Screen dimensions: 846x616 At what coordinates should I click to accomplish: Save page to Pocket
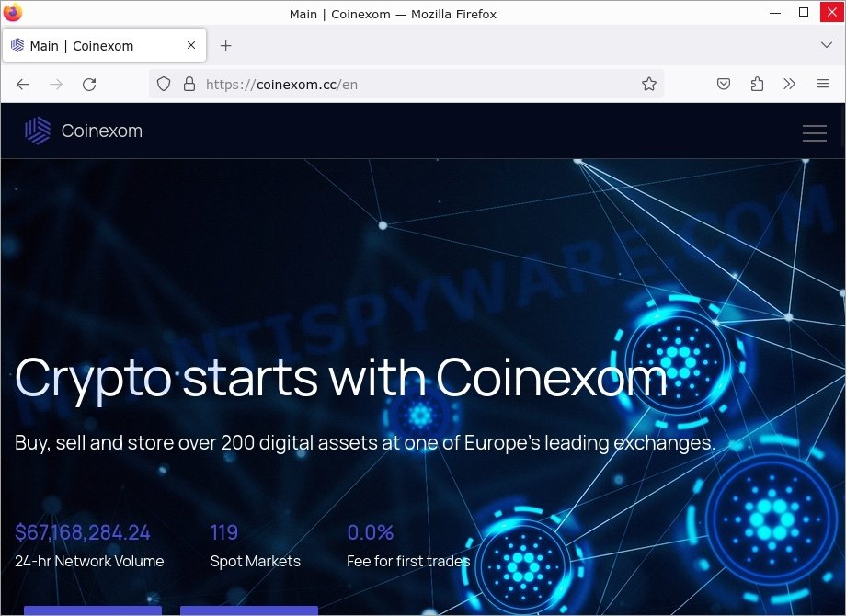pyautogui.click(x=724, y=85)
